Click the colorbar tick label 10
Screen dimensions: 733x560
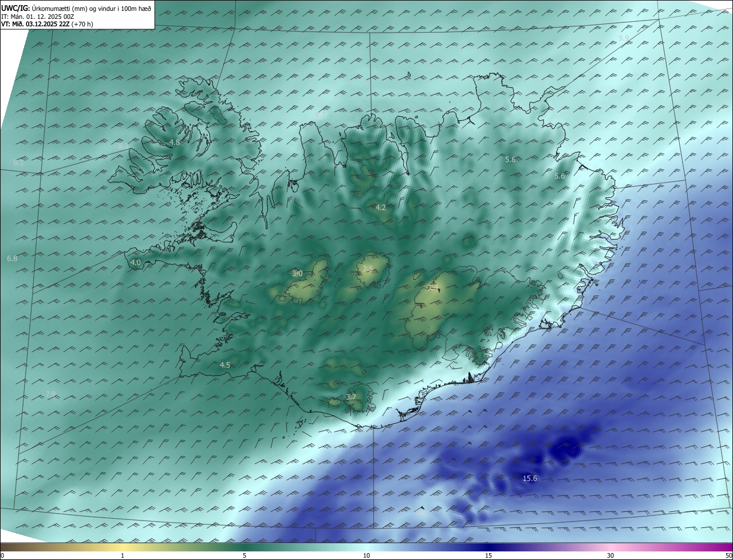pos(366,556)
